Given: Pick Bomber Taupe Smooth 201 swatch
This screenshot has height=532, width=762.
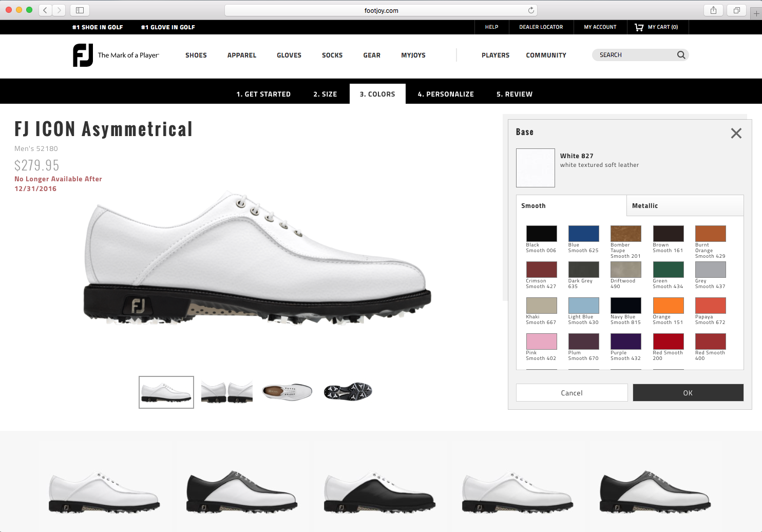Looking at the screenshot, I should coord(625,234).
